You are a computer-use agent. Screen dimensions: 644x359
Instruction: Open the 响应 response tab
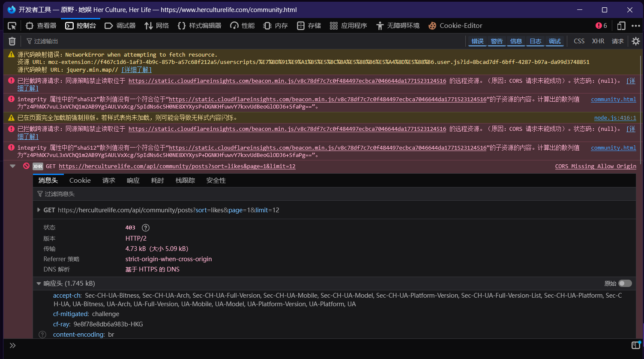tap(133, 181)
